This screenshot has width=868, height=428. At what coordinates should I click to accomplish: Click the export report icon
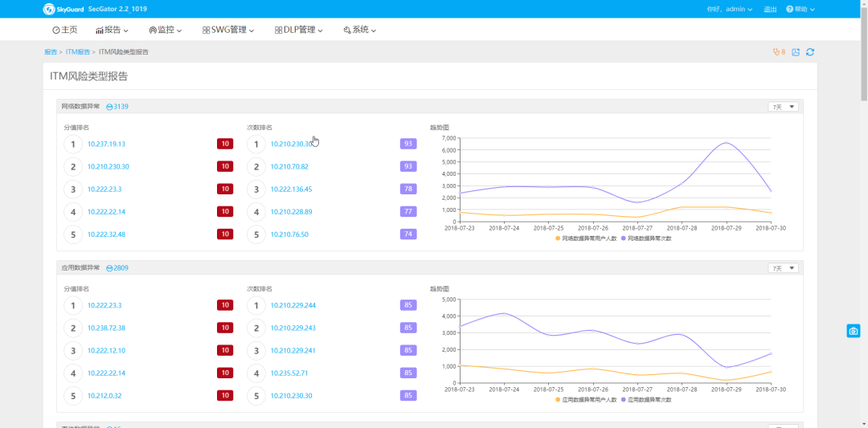pos(796,52)
